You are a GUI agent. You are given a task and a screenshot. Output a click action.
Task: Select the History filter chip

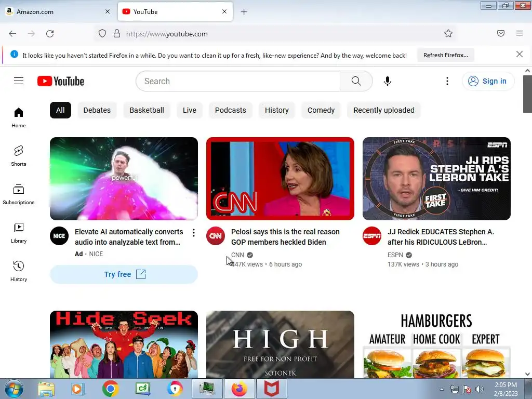pyautogui.click(x=276, y=110)
